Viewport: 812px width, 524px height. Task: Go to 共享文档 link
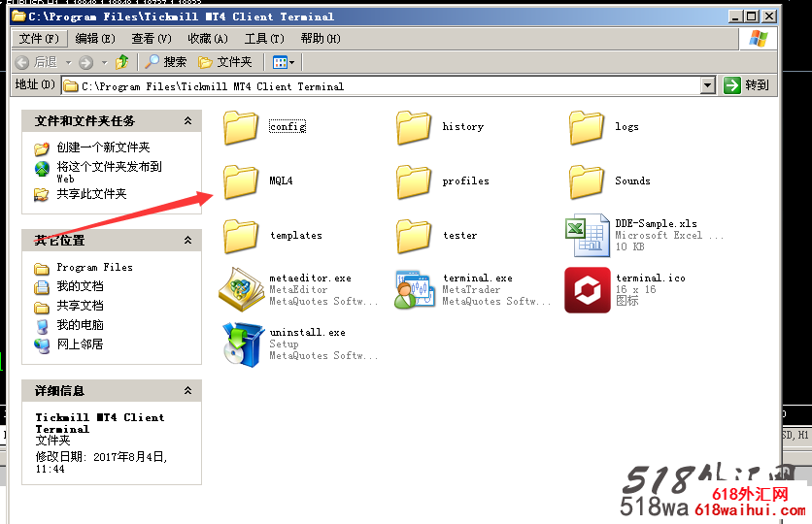point(80,306)
